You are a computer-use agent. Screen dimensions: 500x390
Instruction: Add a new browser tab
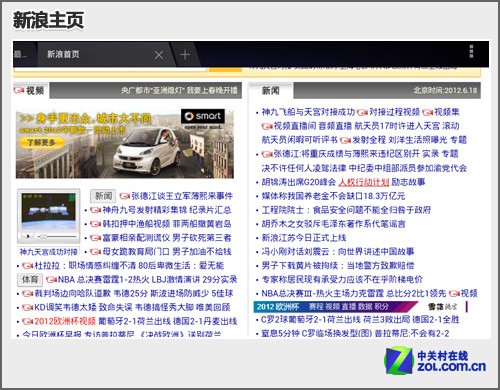[x=185, y=54]
